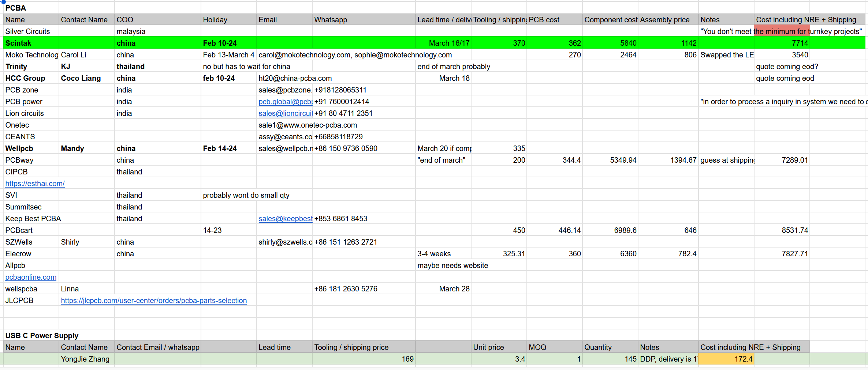Select the Shirly contact cell

pyautogui.click(x=87, y=242)
